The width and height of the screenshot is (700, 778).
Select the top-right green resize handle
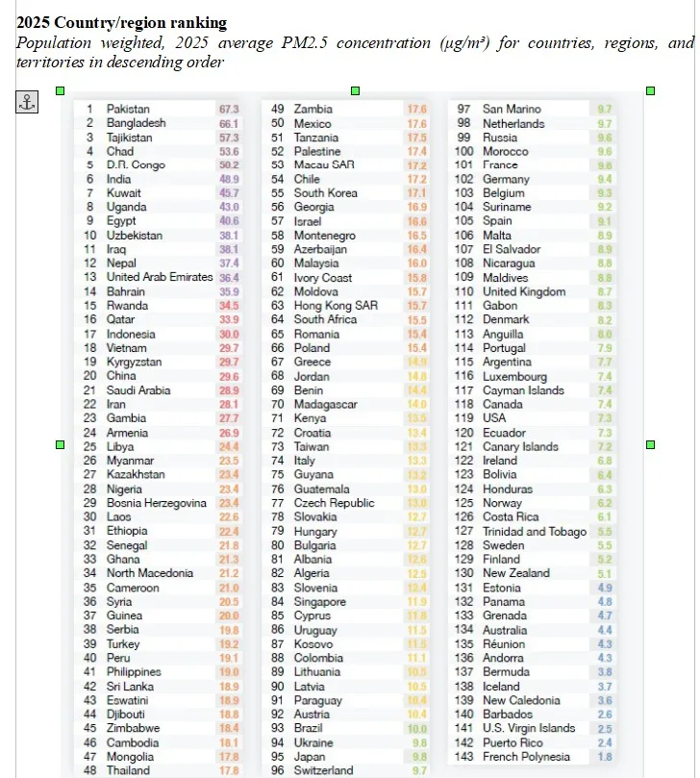coord(651,90)
